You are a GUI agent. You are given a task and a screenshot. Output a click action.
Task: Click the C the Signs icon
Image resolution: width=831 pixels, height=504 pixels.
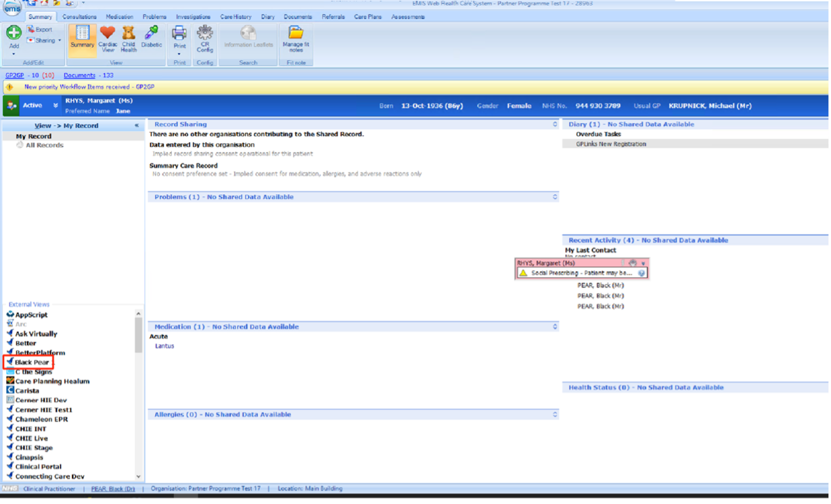pos(10,371)
